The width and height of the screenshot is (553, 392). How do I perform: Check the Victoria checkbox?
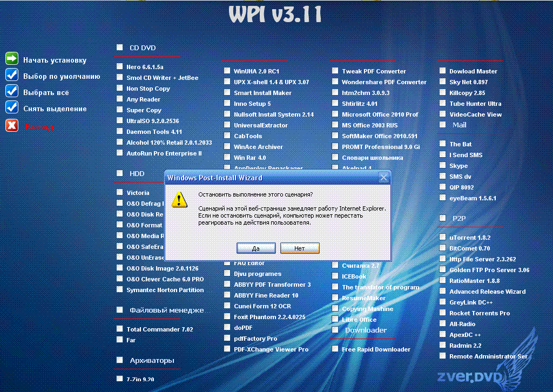pyautogui.click(x=120, y=192)
